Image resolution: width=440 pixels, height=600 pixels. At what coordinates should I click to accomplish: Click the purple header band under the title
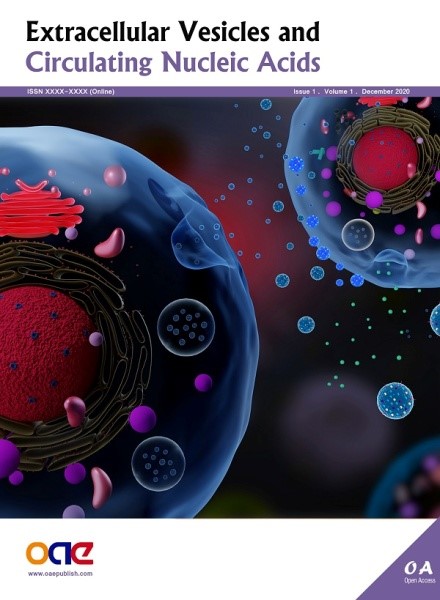(220, 91)
